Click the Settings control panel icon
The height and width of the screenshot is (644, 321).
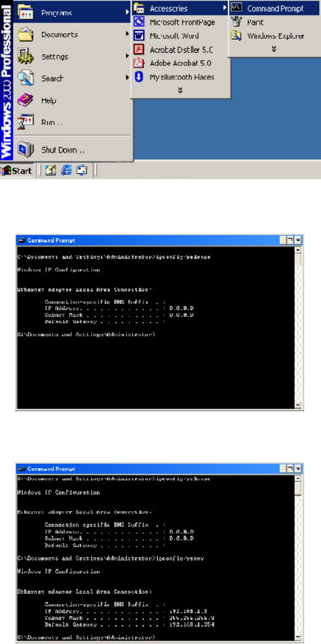(x=25, y=57)
